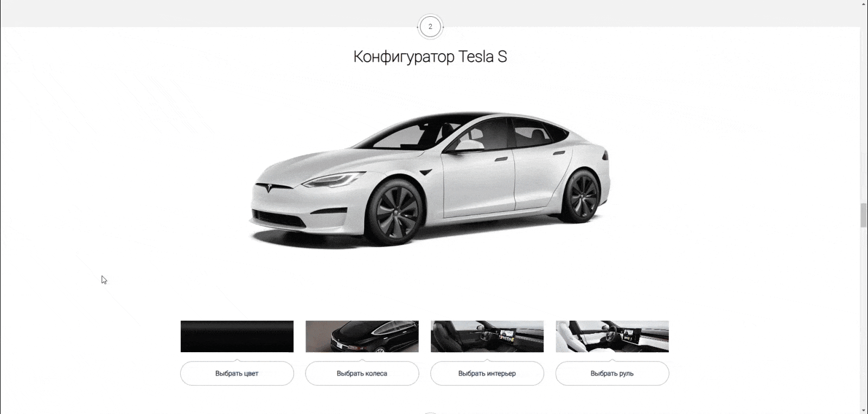
Task: Open the Выбрать цвет option
Action: pos(237,373)
